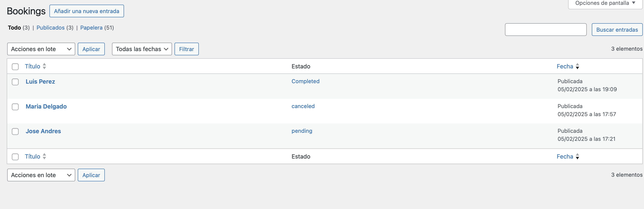Screen dimensions: 644x209
Task: Toggle the select-all checkbox in table footer
Action: [15, 157]
